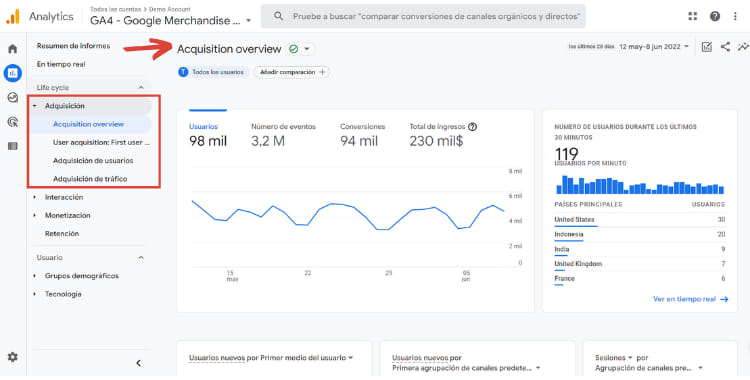Open the Home icon in left rail
This screenshot has height=380, width=750.
pos(13,49)
